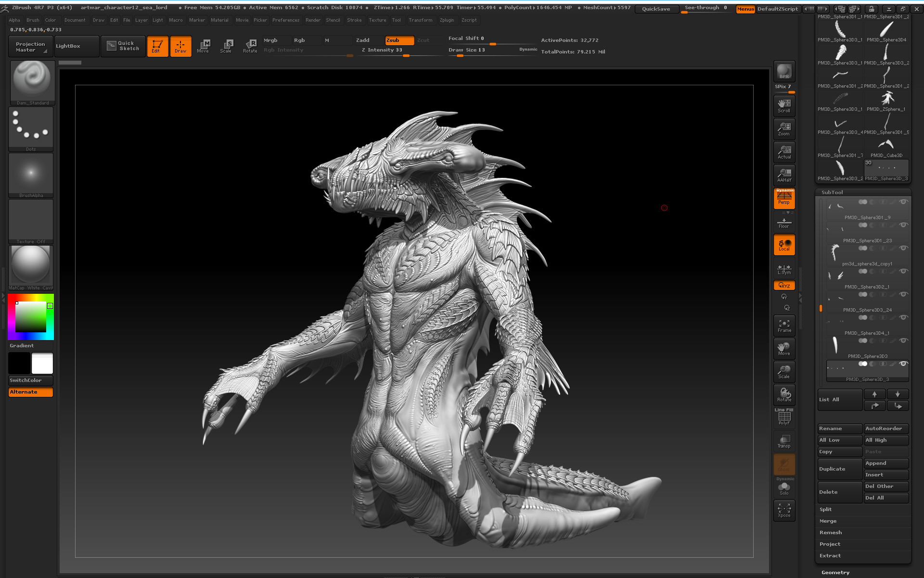Viewport: 924px width, 578px height.
Task: Open the Texture Off selector
Action: point(31,221)
